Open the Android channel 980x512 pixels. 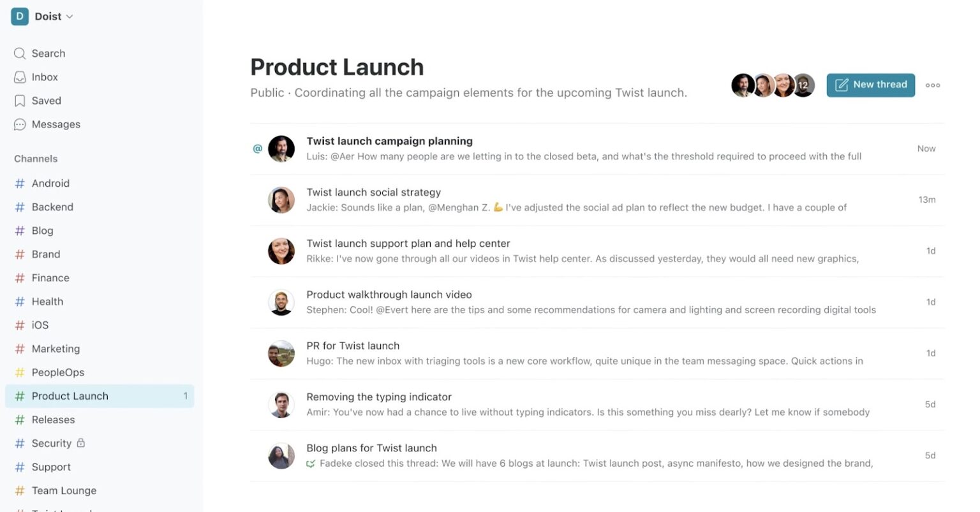tap(50, 183)
